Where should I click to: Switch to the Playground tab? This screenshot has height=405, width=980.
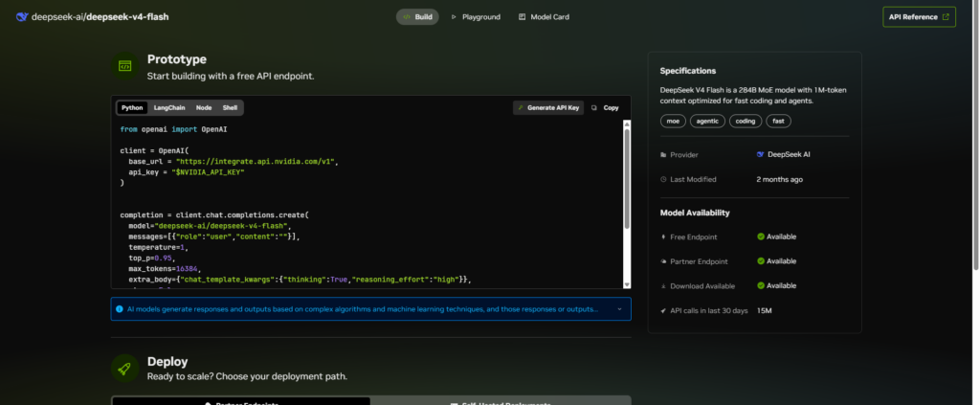pos(476,17)
